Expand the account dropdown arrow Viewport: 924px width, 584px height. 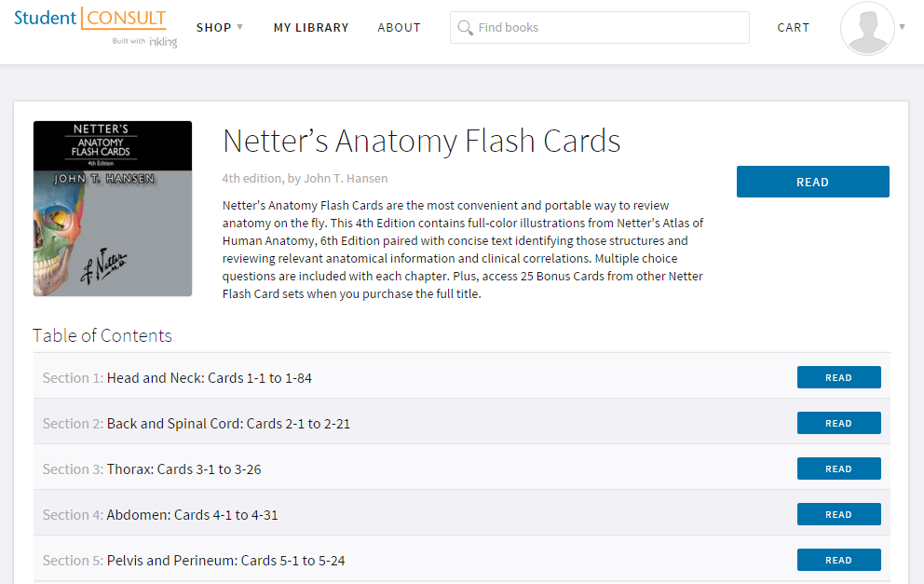tap(902, 27)
